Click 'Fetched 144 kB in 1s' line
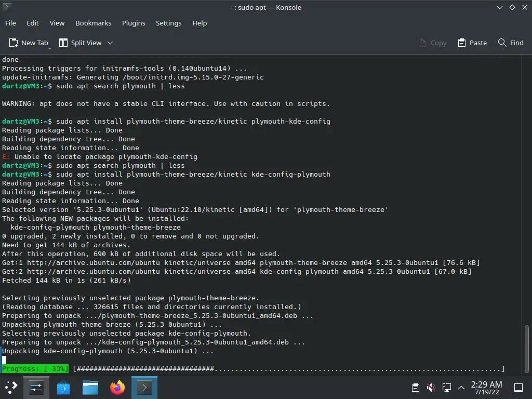The image size is (532, 399). pyautogui.click(x=66, y=280)
